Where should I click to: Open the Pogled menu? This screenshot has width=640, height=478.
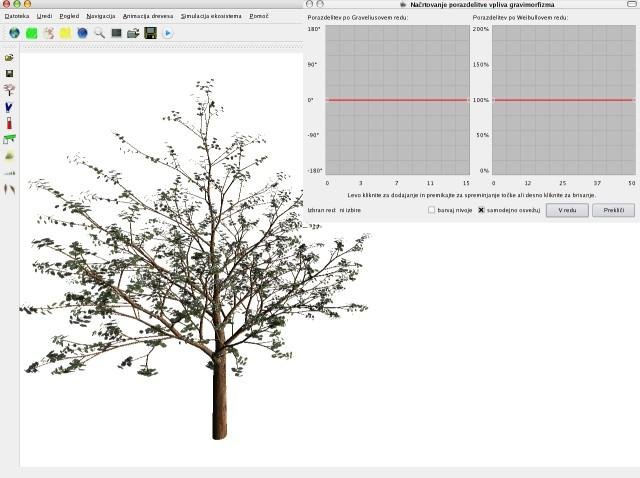coord(69,17)
